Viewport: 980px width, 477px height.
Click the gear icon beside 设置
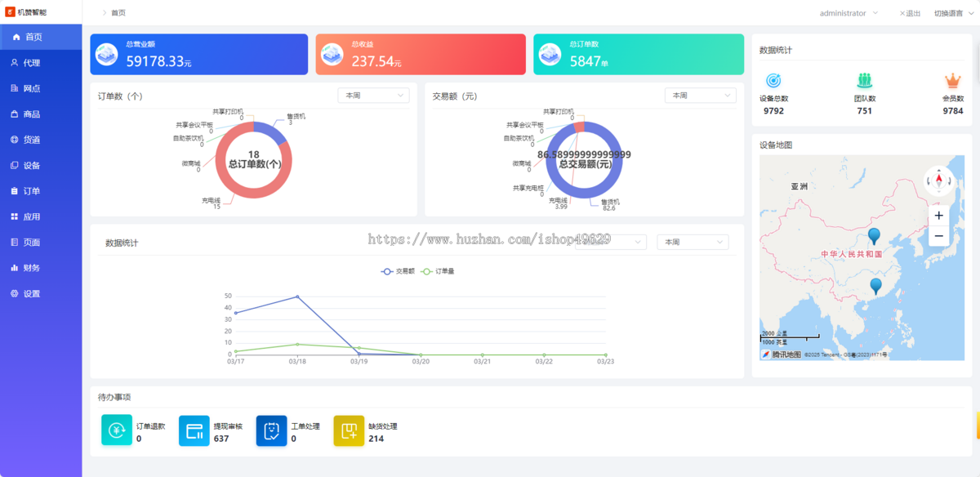tap(15, 293)
